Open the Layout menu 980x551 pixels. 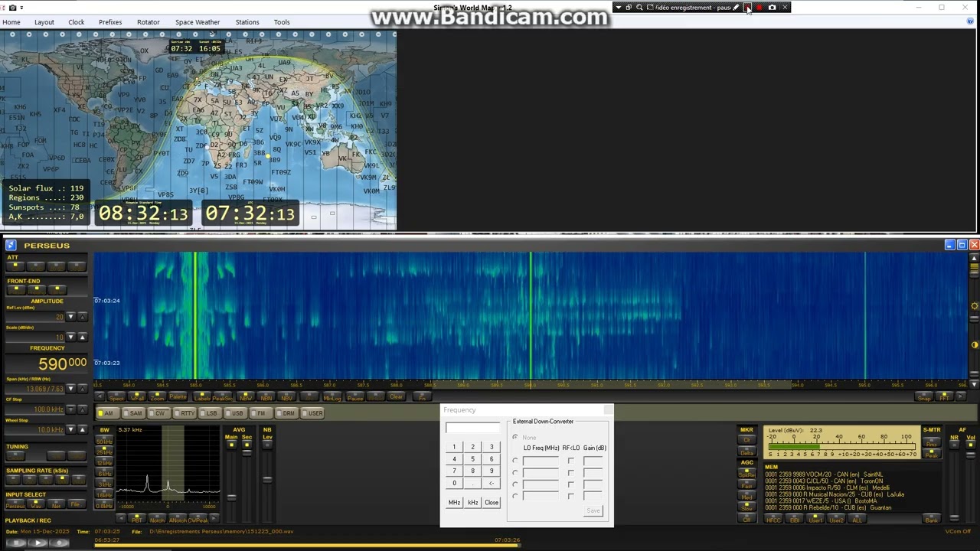point(44,22)
